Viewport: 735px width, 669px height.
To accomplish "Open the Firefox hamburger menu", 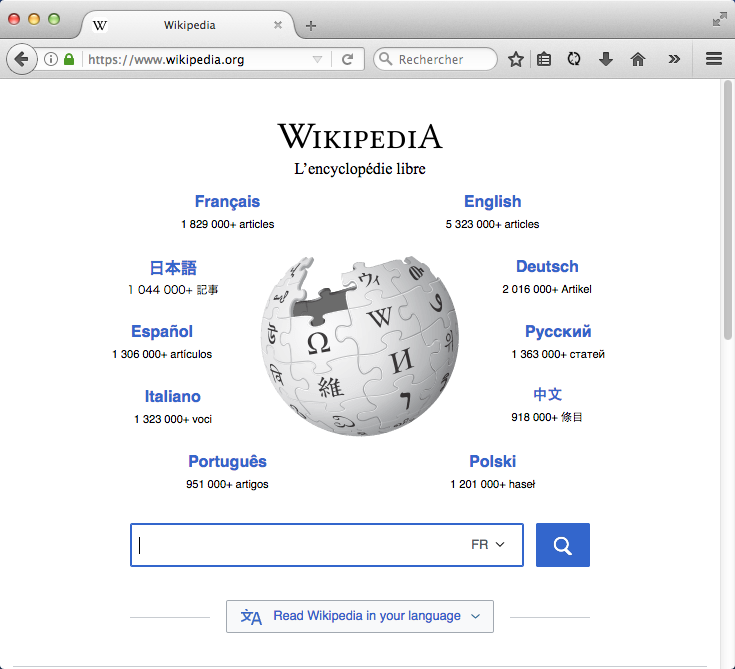I will click(714, 59).
